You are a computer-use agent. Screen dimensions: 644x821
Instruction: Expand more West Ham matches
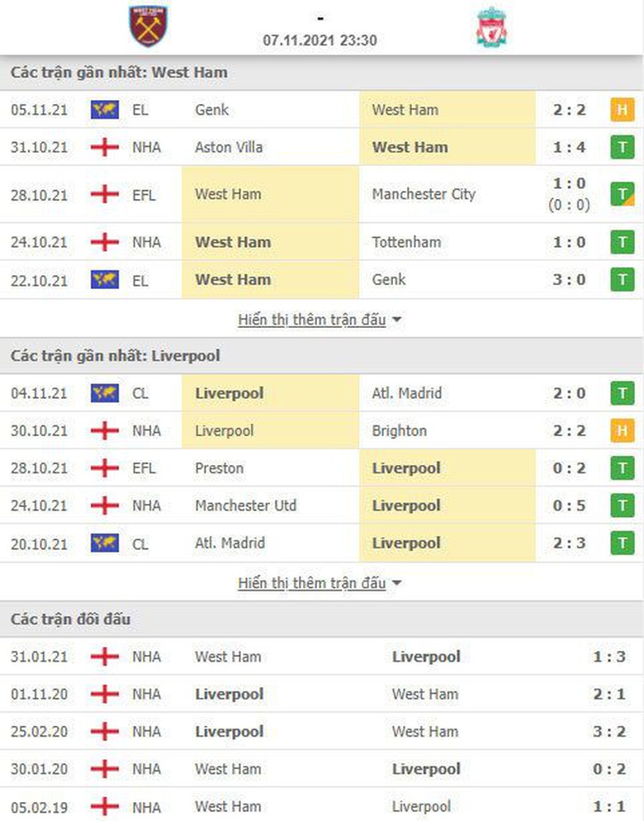click(x=311, y=320)
